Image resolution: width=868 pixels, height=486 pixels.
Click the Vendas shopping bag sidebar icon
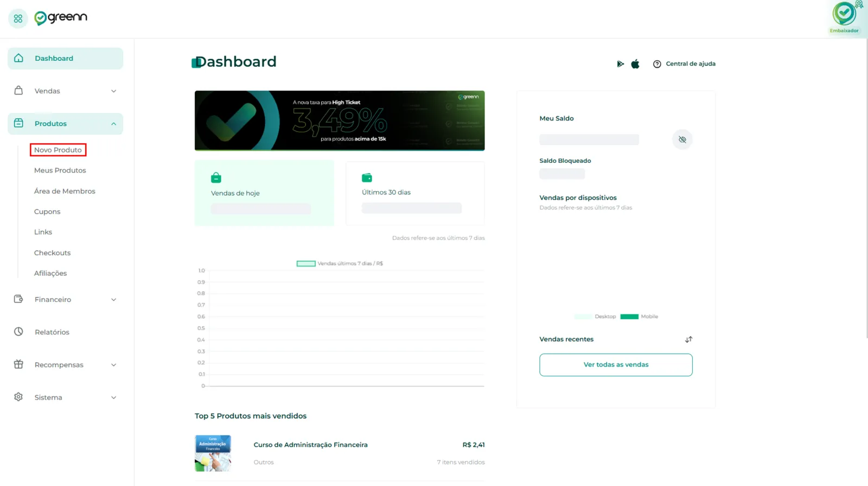[x=18, y=91]
